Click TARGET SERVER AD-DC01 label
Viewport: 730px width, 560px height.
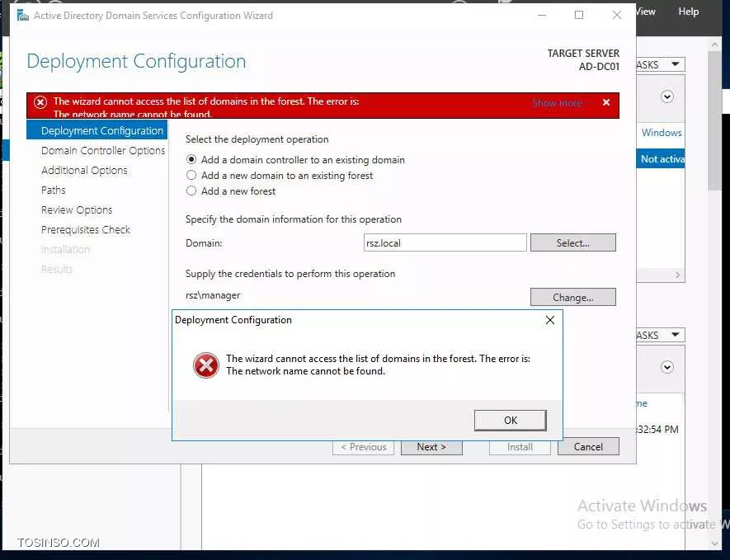(583, 60)
